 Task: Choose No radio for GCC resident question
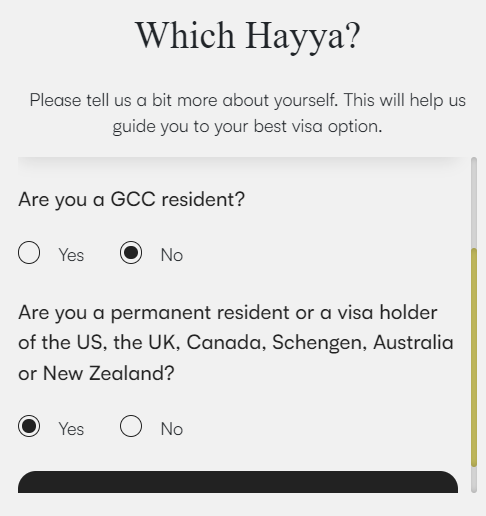[131, 253]
